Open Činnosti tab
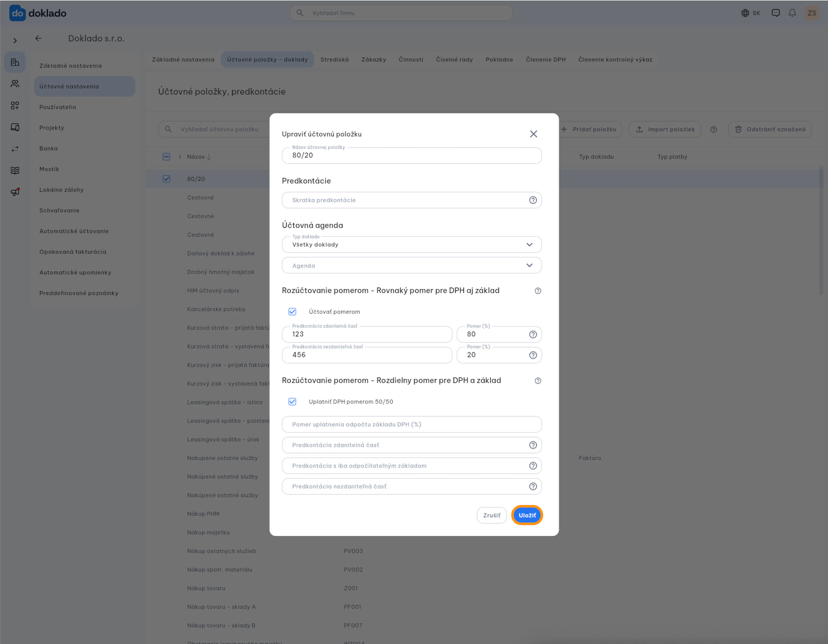Screen dimensions: 828x644 click(x=411, y=60)
